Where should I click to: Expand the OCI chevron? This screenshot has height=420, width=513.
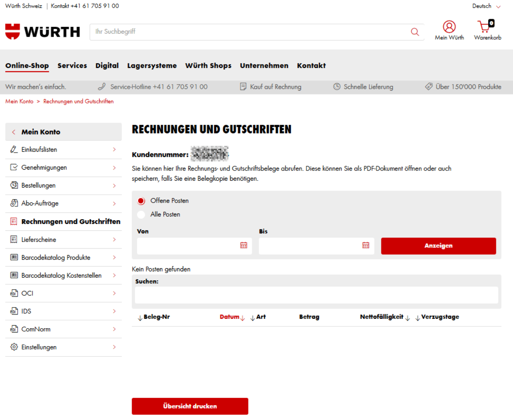(114, 294)
